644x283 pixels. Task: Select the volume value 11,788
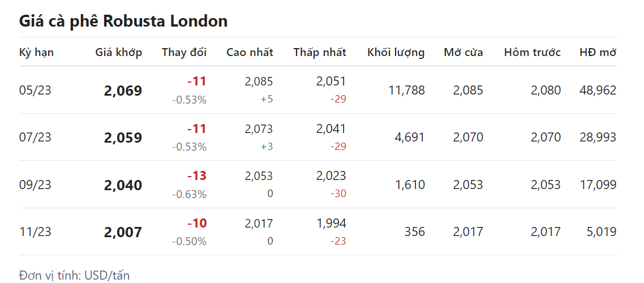click(x=406, y=91)
